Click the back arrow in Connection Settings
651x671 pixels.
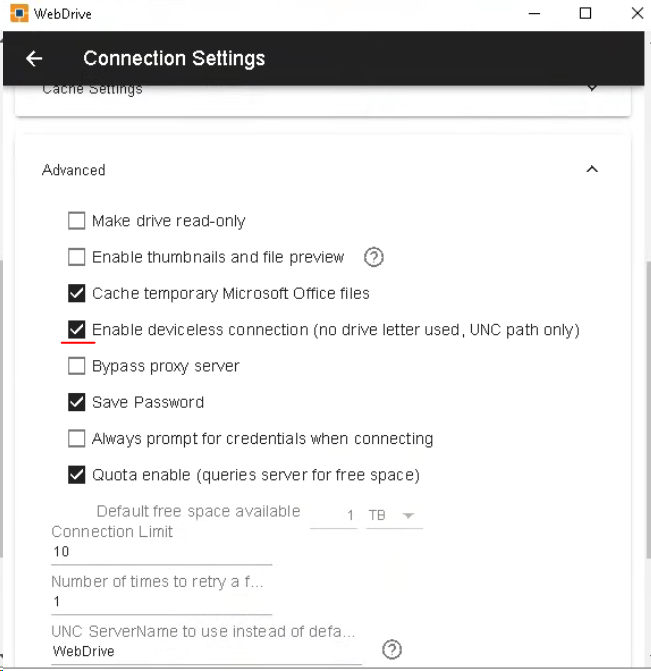click(x=34, y=58)
